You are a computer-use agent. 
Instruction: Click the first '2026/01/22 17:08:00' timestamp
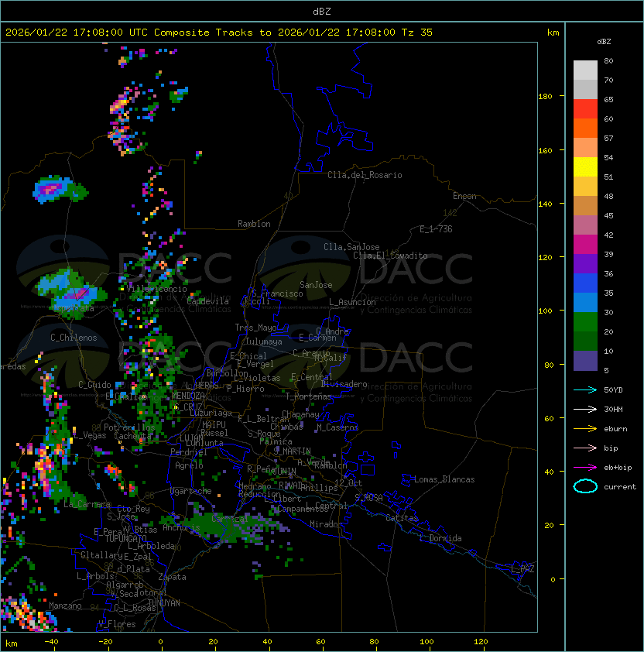pos(64,33)
